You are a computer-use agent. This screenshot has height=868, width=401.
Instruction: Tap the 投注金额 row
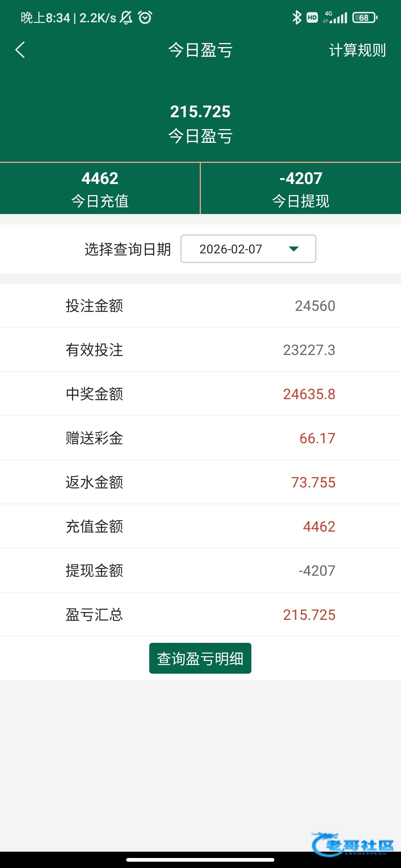point(200,306)
